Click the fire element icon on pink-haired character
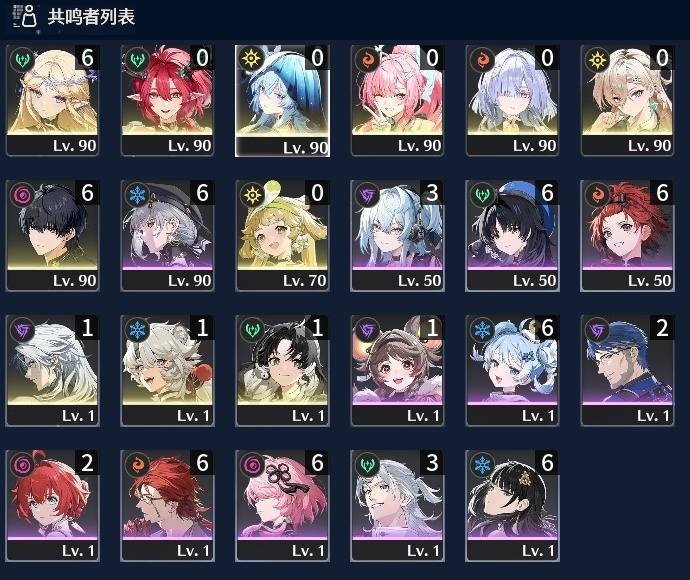 tap(367, 59)
